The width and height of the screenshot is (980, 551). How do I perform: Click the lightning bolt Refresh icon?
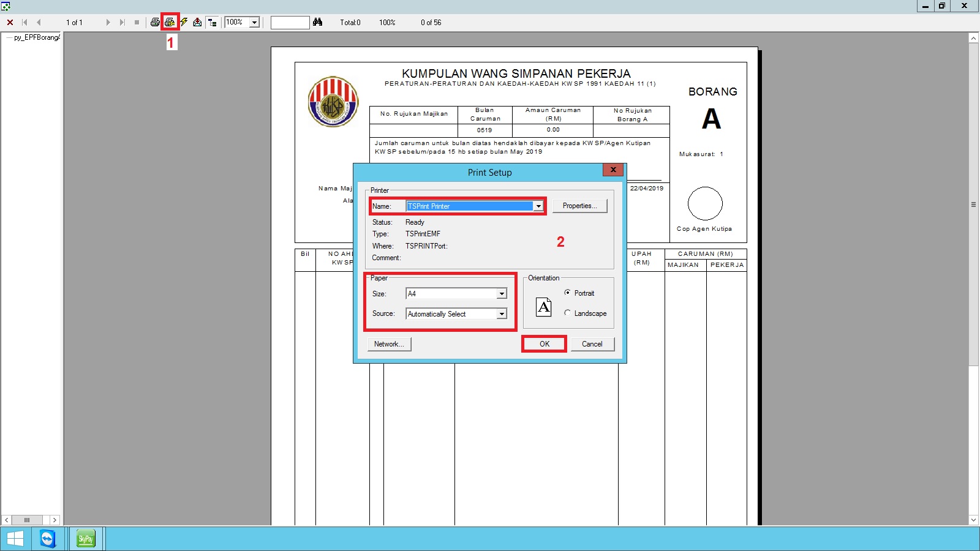(184, 22)
